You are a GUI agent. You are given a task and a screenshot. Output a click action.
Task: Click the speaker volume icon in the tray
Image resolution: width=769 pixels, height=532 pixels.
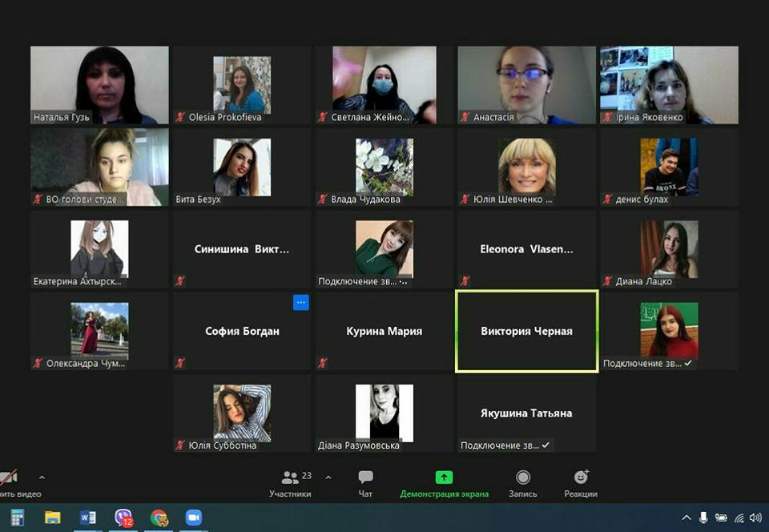click(x=755, y=518)
